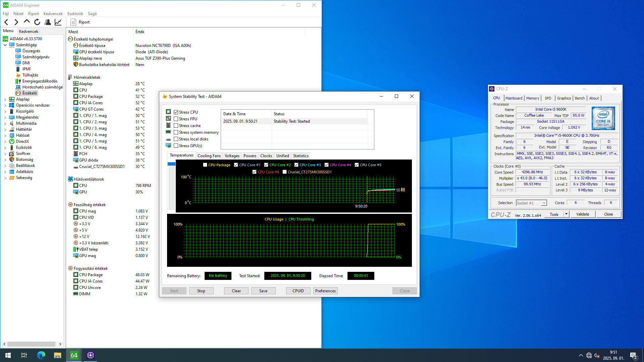The image size is (644, 362).
Task: Click the temperature graph blue slider bar
Action: click(x=171, y=164)
